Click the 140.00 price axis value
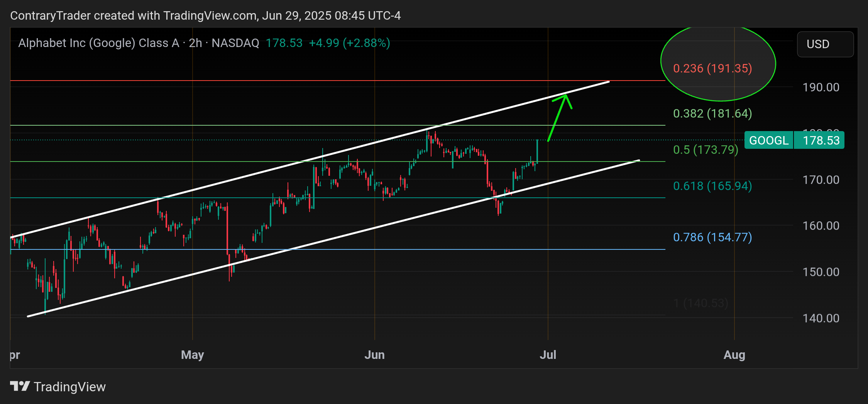Screen dimensions: 868x404 pyautogui.click(x=821, y=318)
